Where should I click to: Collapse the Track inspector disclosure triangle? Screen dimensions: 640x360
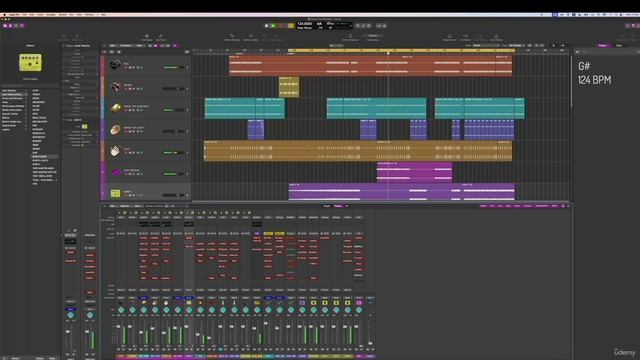tap(64, 120)
